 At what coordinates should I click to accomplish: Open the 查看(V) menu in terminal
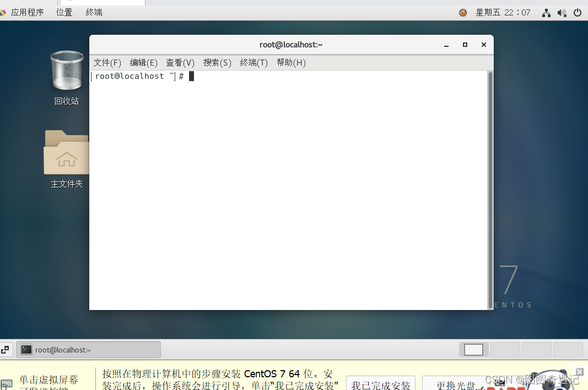tap(180, 62)
